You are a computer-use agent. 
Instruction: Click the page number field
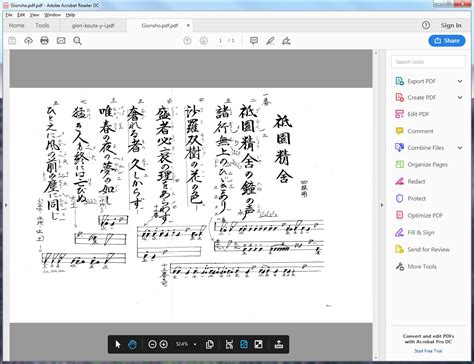tap(220, 41)
